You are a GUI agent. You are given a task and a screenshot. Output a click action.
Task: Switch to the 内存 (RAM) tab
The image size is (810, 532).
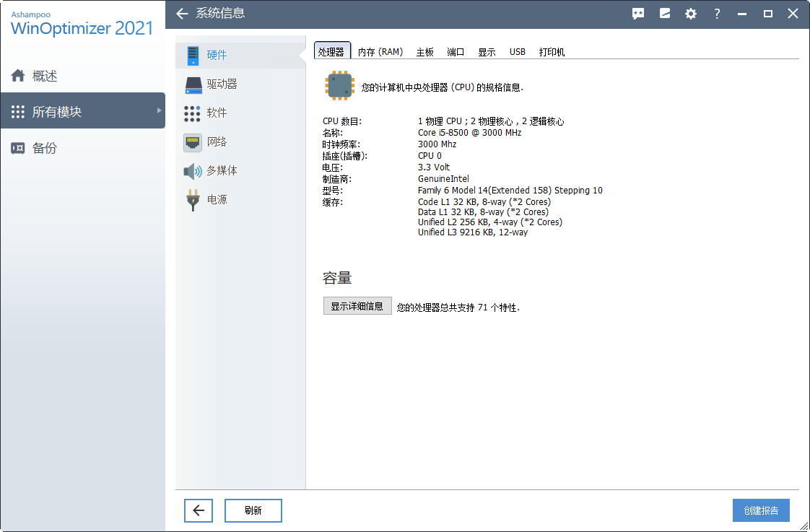click(x=380, y=52)
